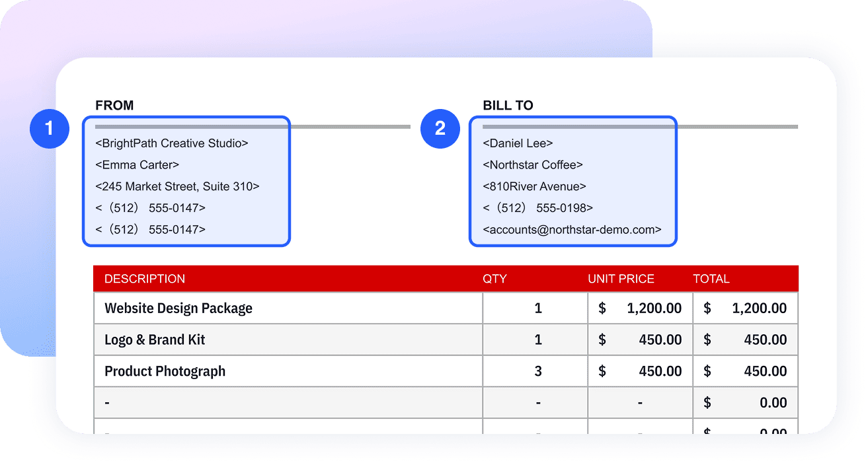Screen dimensions: 868x465
Task: Select the Daniel Lee bill-to field
Action: click(518, 143)
